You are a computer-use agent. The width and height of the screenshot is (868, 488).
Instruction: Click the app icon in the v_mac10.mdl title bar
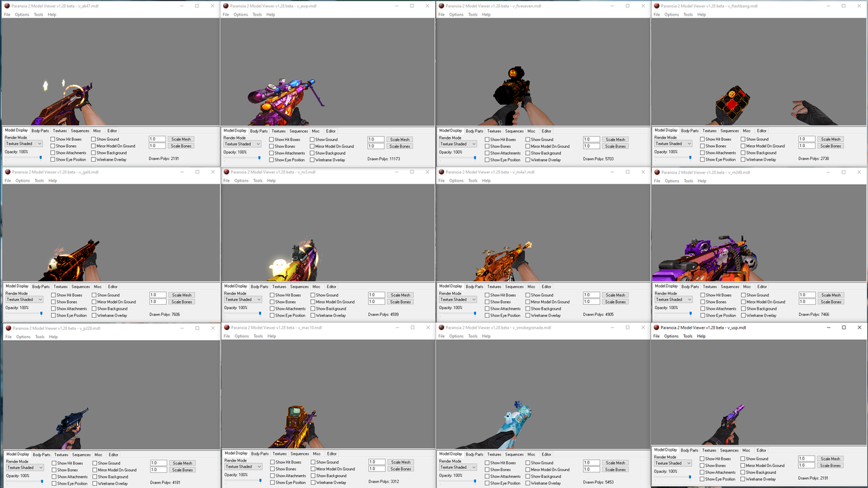click(x=227, y=327)
